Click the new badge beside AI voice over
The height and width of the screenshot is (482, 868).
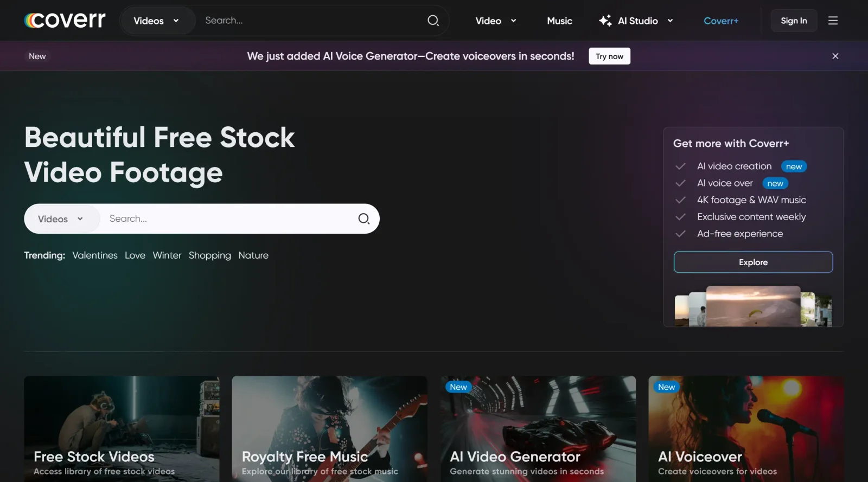coord(775,183)
